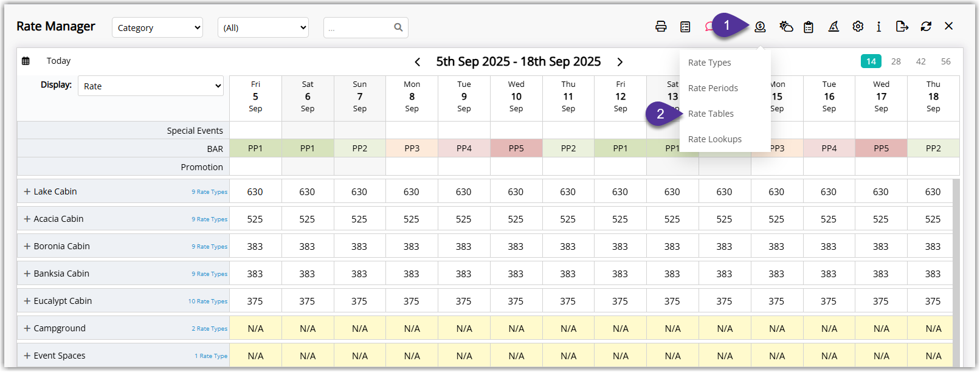Select green PP1 BAR cell for Fri 5 Sep
The width and height of the screenshot is (980, 372).
coord(255,148)
